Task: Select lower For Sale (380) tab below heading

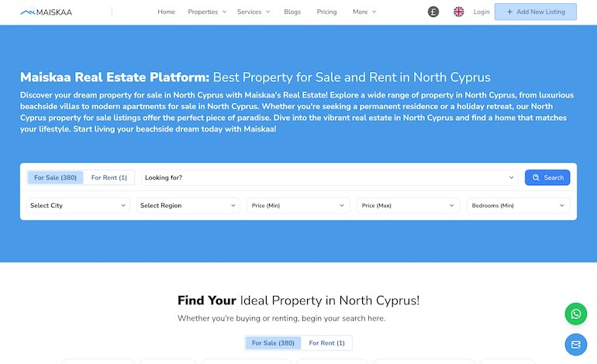Action: coord(273,343)
